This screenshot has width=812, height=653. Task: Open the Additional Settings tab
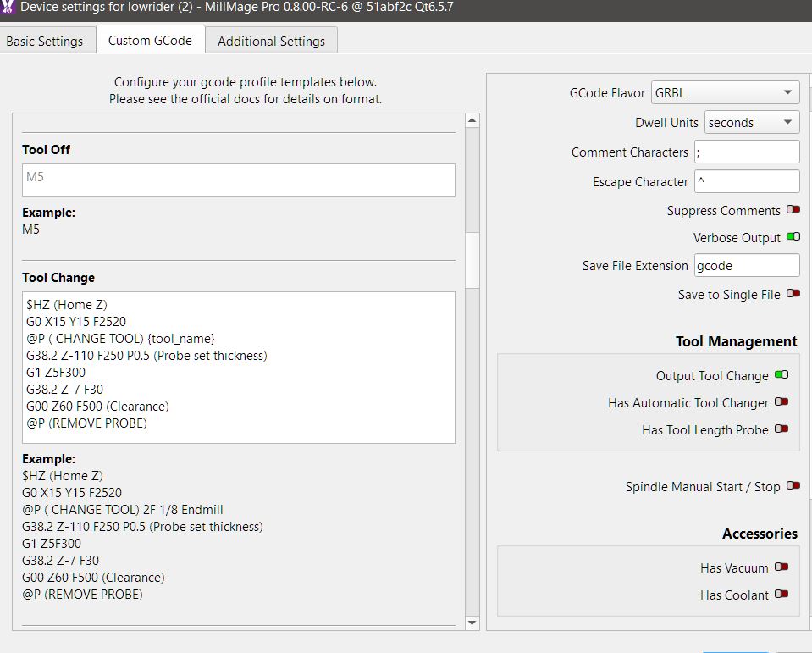[271, 41]
